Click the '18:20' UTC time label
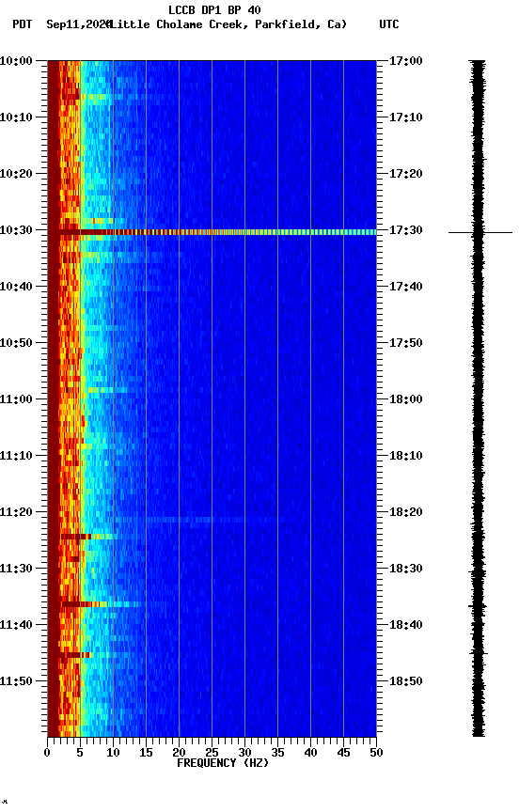 pyautogui.click(x=406, y=512)
